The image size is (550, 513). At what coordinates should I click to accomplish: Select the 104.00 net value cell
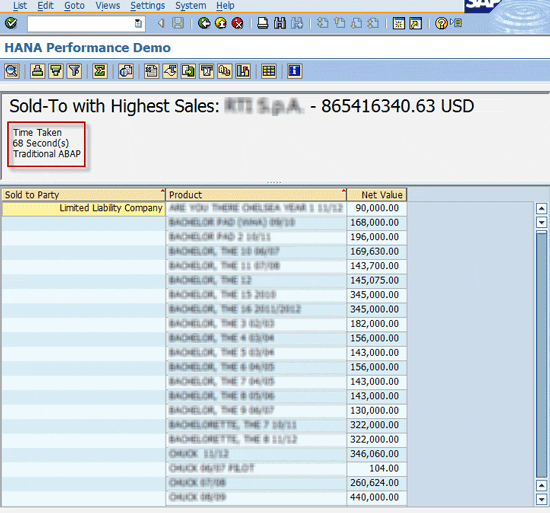coord(377,468)
